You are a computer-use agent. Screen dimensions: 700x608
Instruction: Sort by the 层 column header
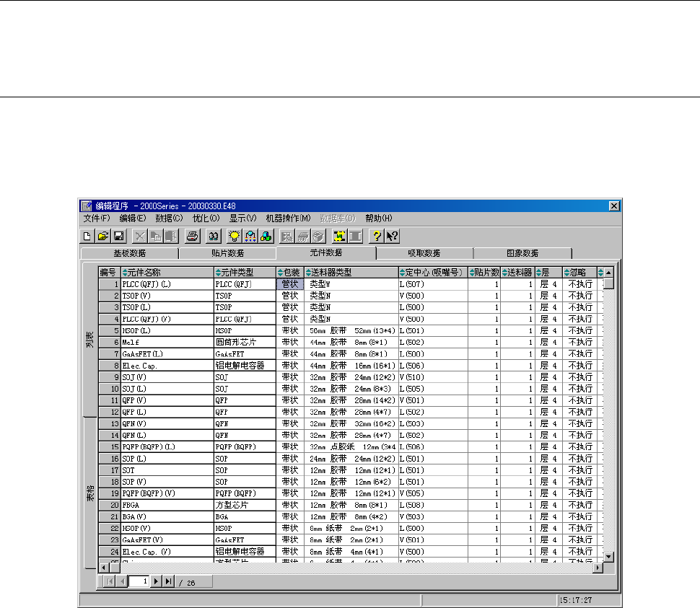(x=548, y=272)
